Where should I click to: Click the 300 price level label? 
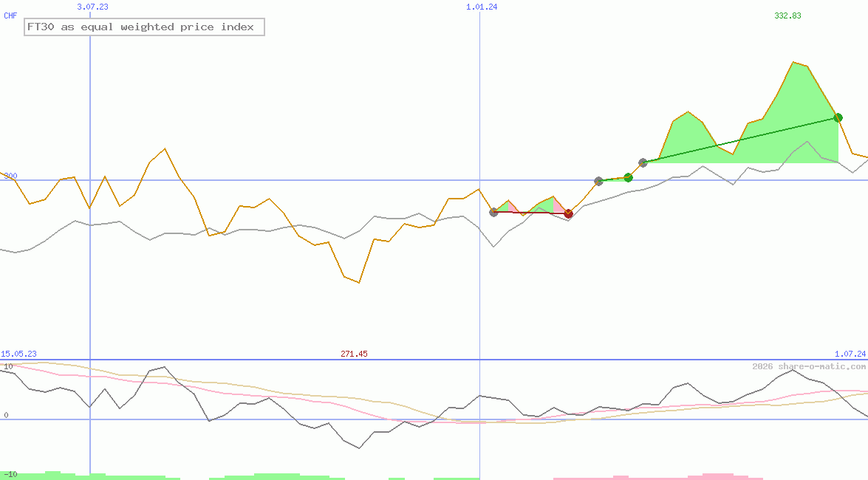[10, 176]
